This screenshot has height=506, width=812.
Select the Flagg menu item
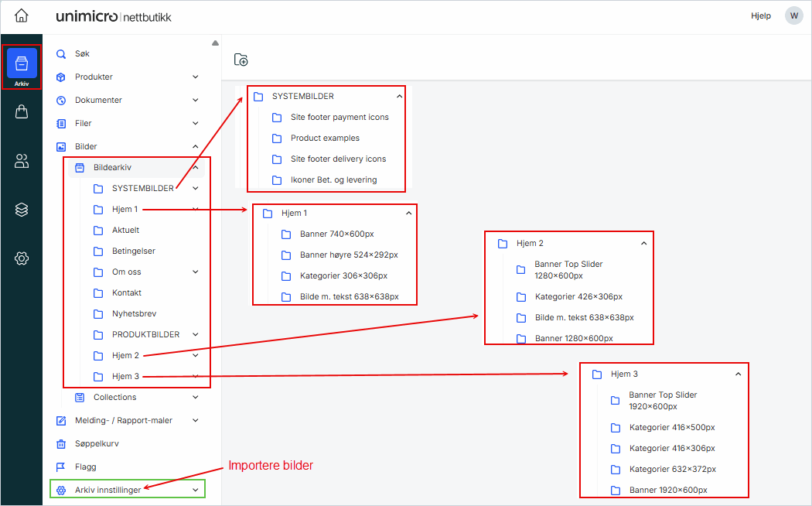point(85,467)
